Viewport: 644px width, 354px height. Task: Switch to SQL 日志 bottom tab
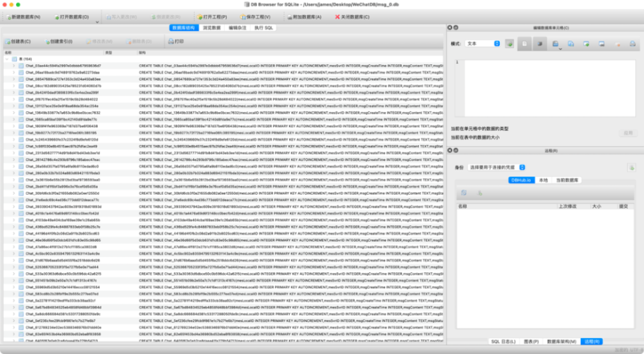503,341
